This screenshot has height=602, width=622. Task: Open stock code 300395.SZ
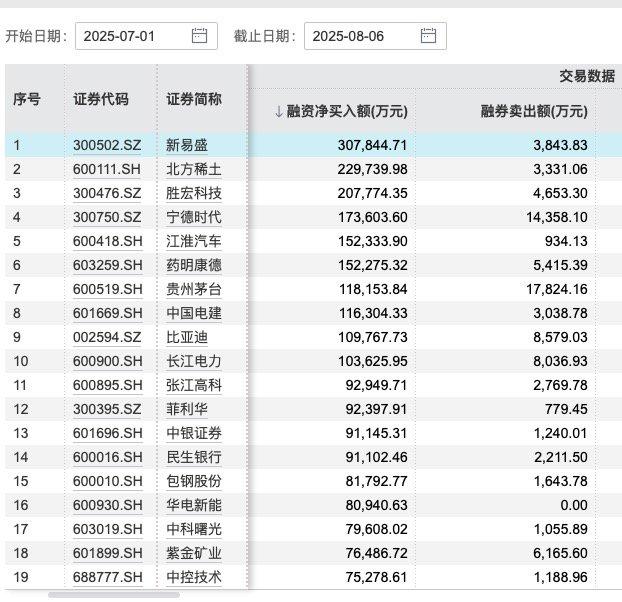107,409
